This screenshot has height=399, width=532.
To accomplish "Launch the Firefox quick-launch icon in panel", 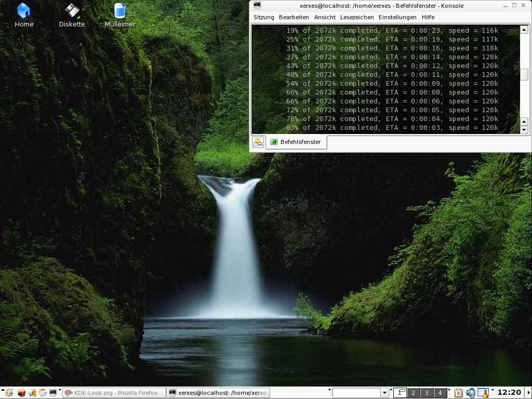I will click(x=21, y=393).
